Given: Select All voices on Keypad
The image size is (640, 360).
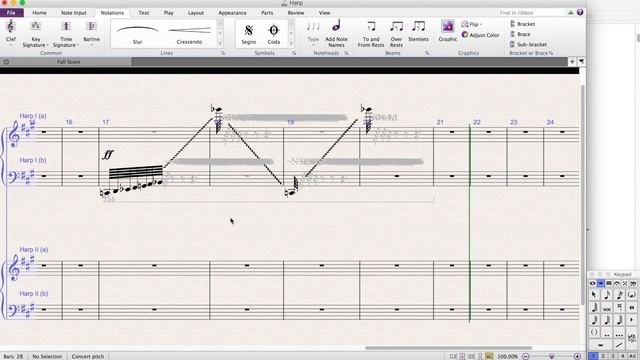Looking at the screenshot, I should [x=632, y=356].
